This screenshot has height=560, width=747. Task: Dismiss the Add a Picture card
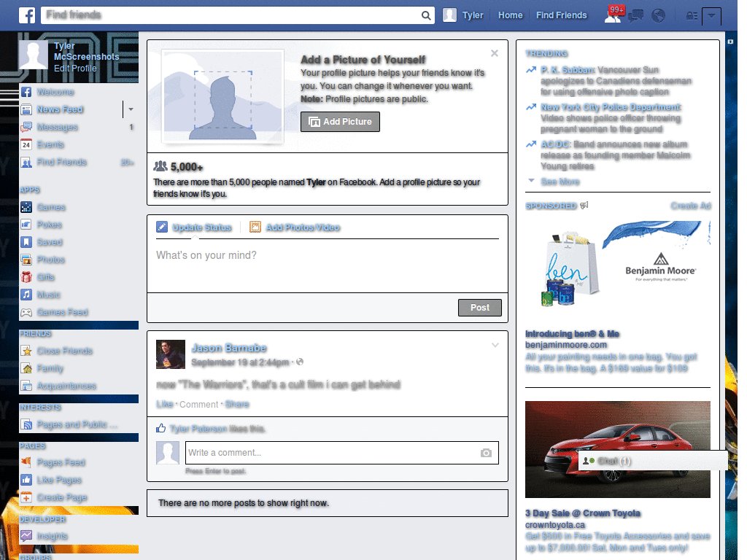495,53
